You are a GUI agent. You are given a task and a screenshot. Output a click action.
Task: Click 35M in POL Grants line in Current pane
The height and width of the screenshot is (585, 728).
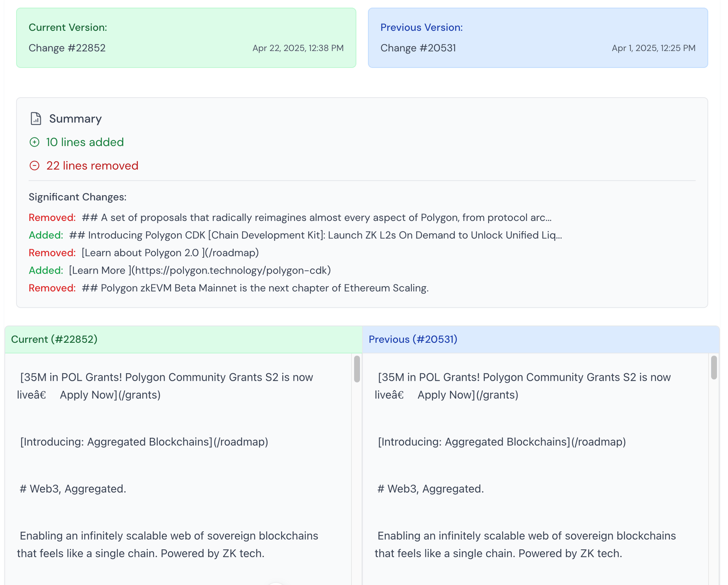coord(165,386)
